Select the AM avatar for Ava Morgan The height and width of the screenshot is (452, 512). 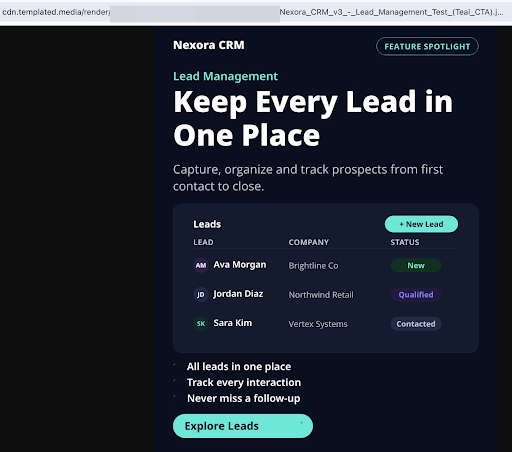(201, 265)
